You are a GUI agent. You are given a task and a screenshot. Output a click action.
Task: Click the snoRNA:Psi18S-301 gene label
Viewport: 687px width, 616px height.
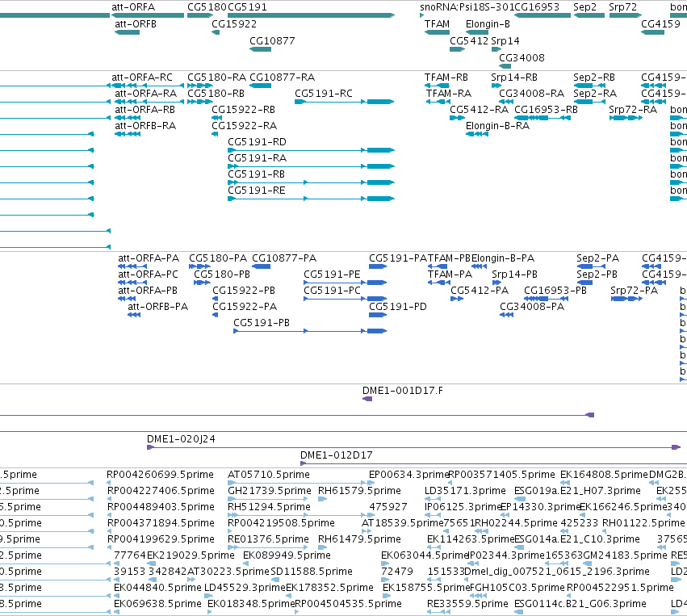click(x=467, y=7)
